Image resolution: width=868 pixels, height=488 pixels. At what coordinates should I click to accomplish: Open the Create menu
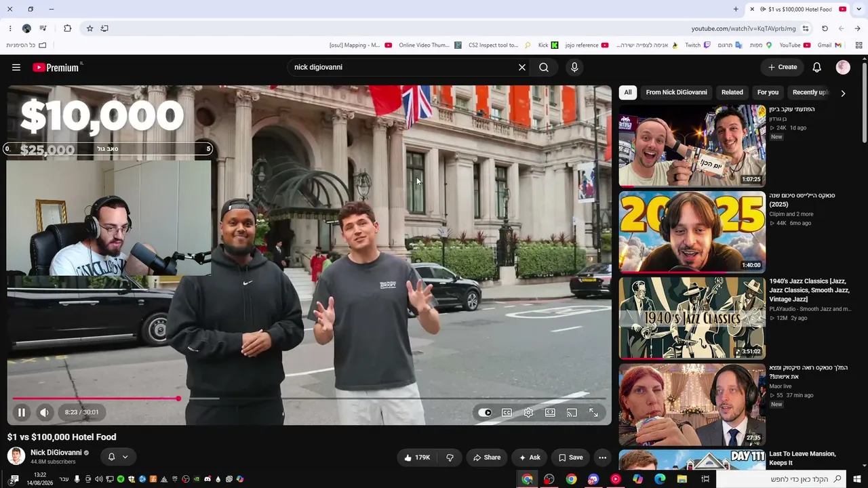click(x=783, y=67)
